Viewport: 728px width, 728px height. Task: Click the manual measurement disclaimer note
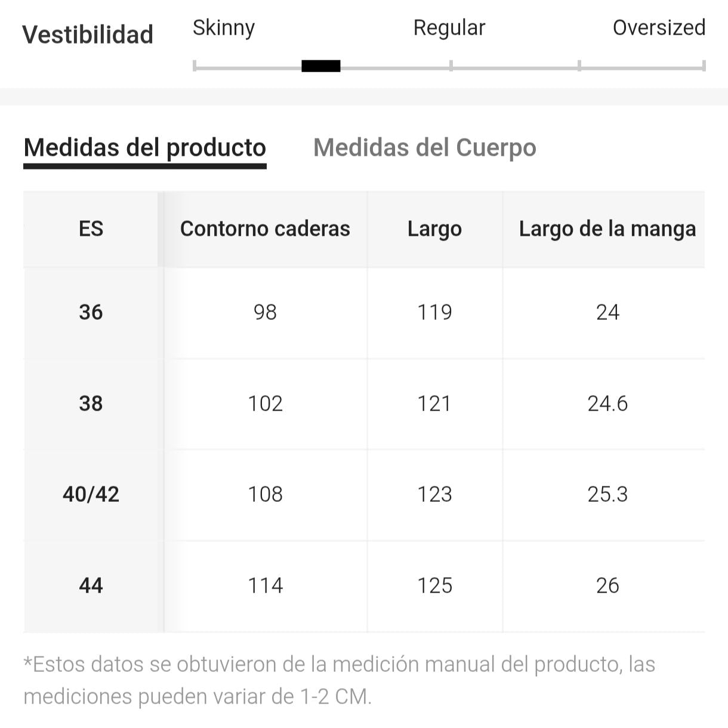pyautogui.click(x=339, y=680)
